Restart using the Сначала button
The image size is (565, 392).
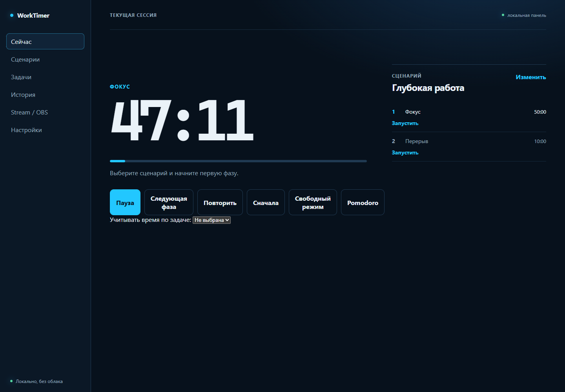pyautogui.click(x=266, y=202)
